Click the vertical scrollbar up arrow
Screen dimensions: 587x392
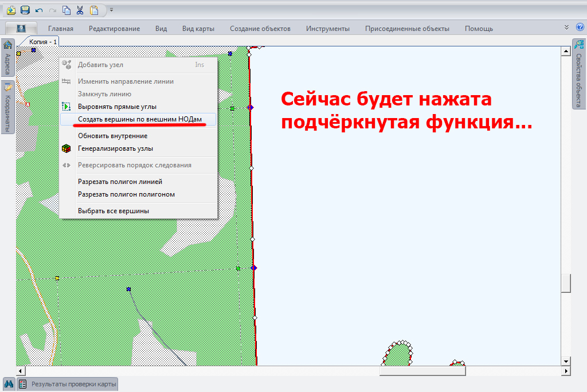(566, 51)
